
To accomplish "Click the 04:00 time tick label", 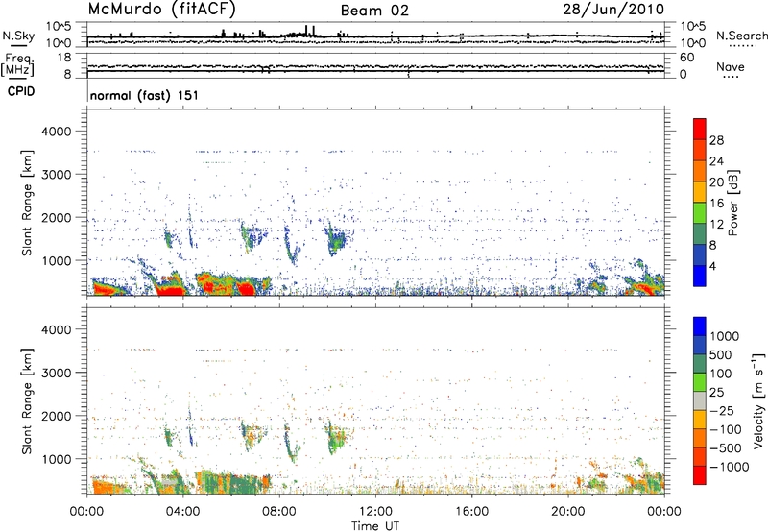I will coord(182,512).
